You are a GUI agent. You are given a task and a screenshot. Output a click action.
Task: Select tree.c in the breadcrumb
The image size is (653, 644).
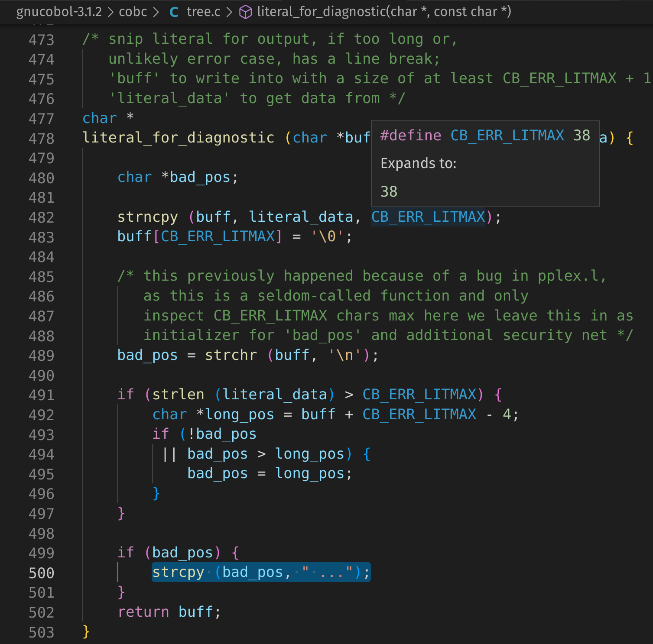tap(204, 12)
